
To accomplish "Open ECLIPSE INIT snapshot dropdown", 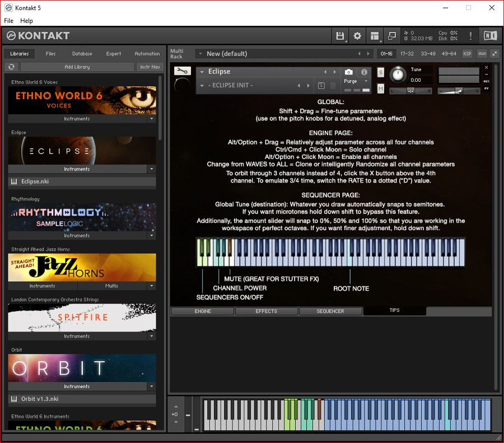I will [202, 86].
